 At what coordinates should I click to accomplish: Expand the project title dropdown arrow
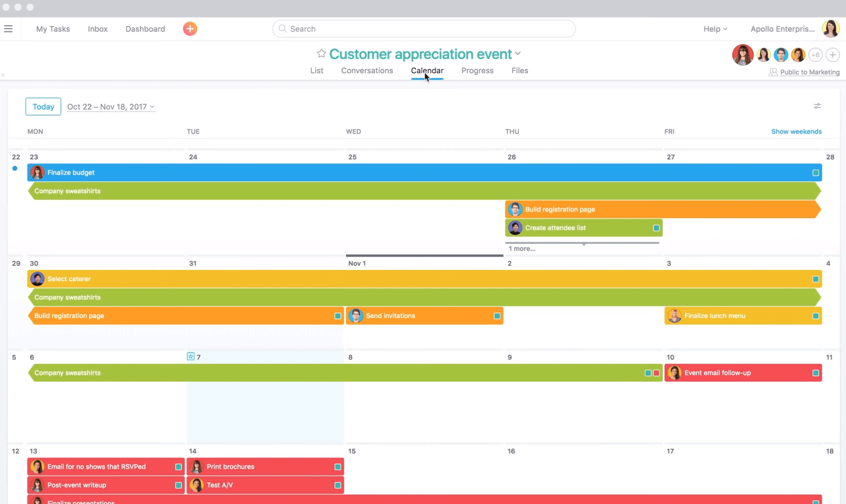pyautogui.click(x=518, y=53)
